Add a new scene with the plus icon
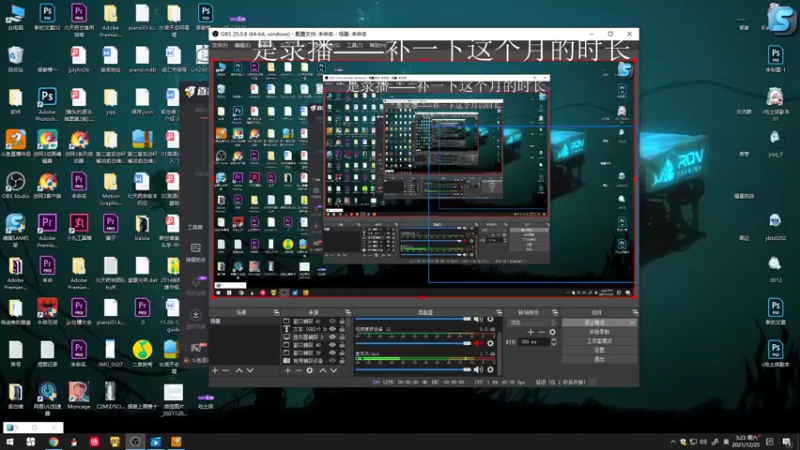Viewport: 800px width, 450px height. tap(215, 370)
